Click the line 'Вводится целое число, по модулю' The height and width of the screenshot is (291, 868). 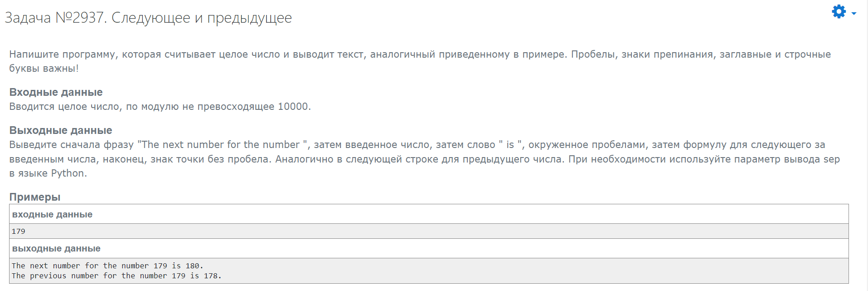tap(160, 107)
